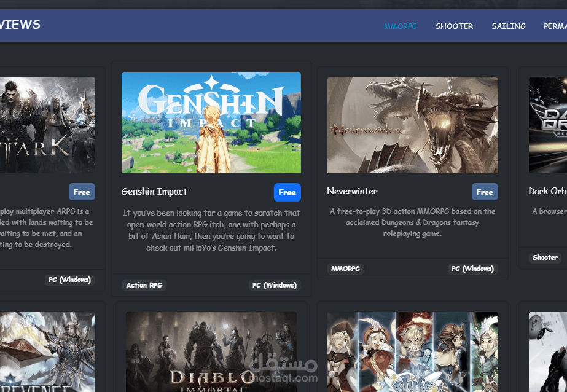Switch to the SHOOTER category

tap(454, 26)
